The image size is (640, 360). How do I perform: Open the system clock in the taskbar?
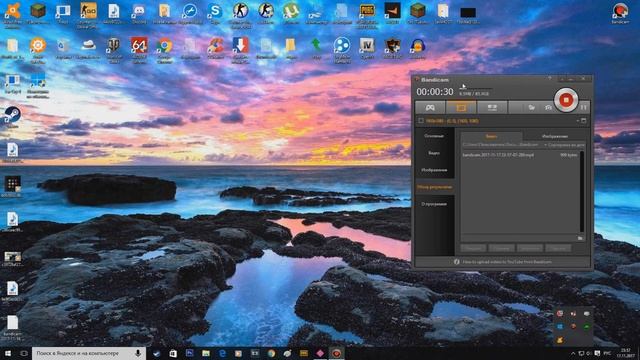626,353
